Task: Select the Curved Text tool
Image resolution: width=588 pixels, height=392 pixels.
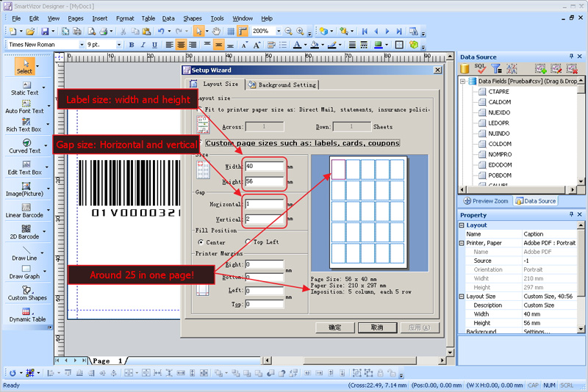Action: click(25, 146)
